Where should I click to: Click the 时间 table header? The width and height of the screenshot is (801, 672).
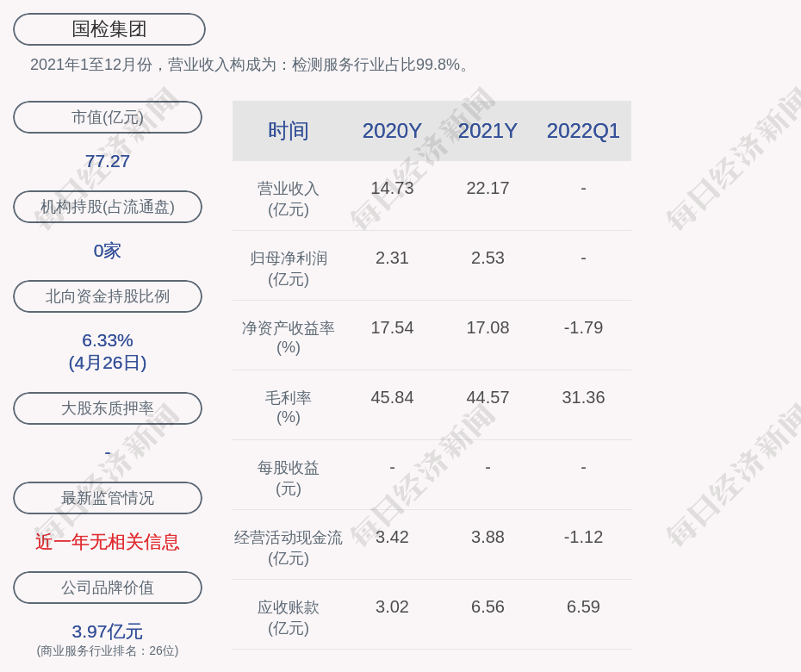pos(289,131)
